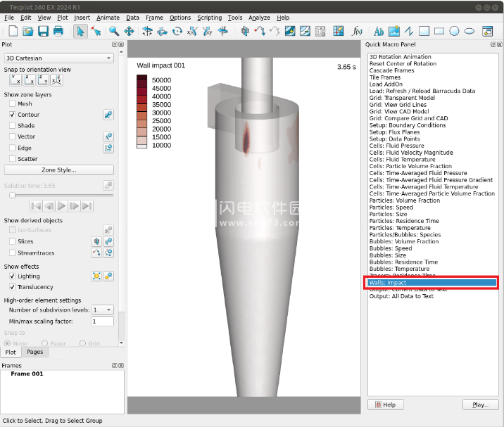This screenshot has height=427, width=504.
Task: Play the solution time animation forward
Action: click(61, 206)
